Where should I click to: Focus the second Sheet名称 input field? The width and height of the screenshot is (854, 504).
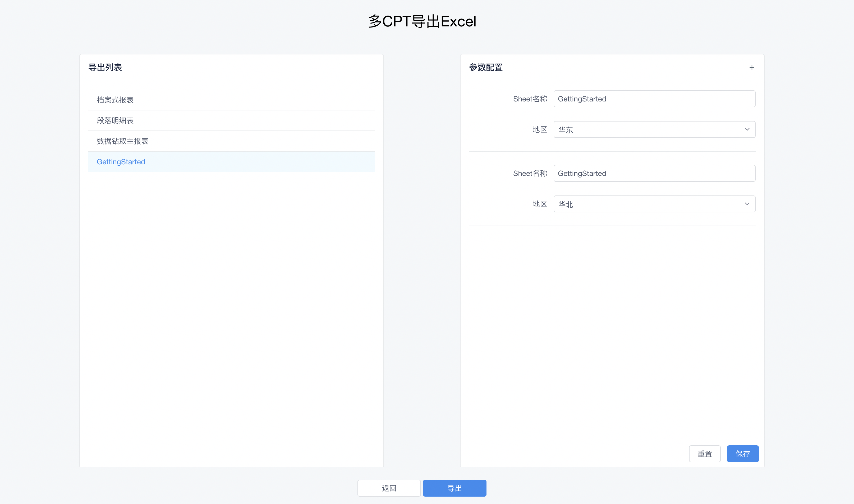[x=654, y=173]
